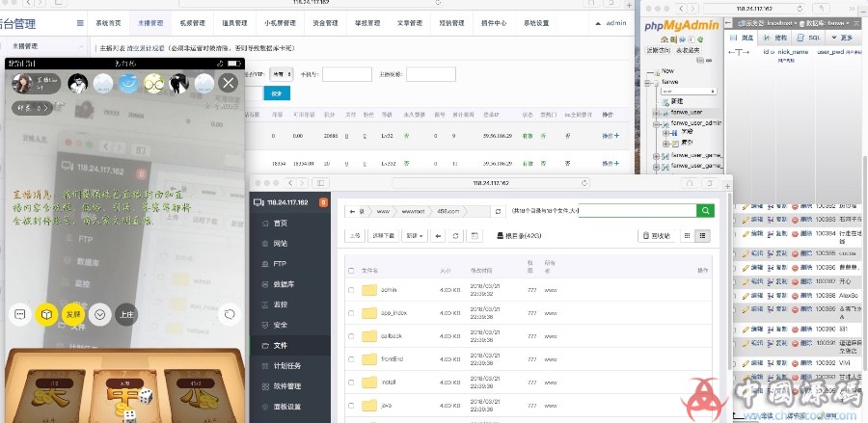The width and height of the screenshot is (868, 423).
Task: Refresh the file path breadcrumb bar
Action: [498, 211]
